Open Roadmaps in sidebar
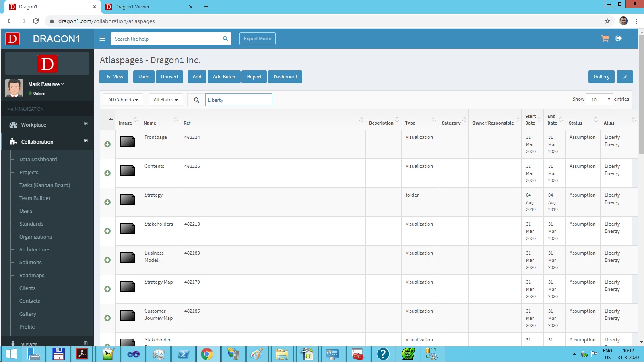The height and width of the screenshot is (362, 644). point(32,275)
